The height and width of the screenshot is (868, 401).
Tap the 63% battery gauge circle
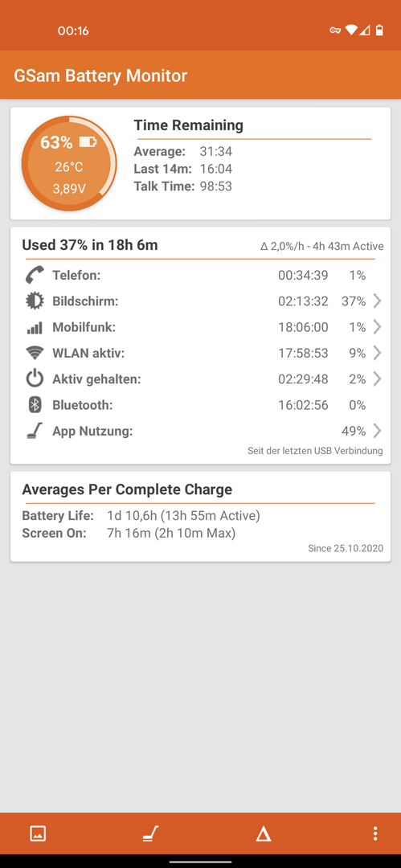point(69,164)
